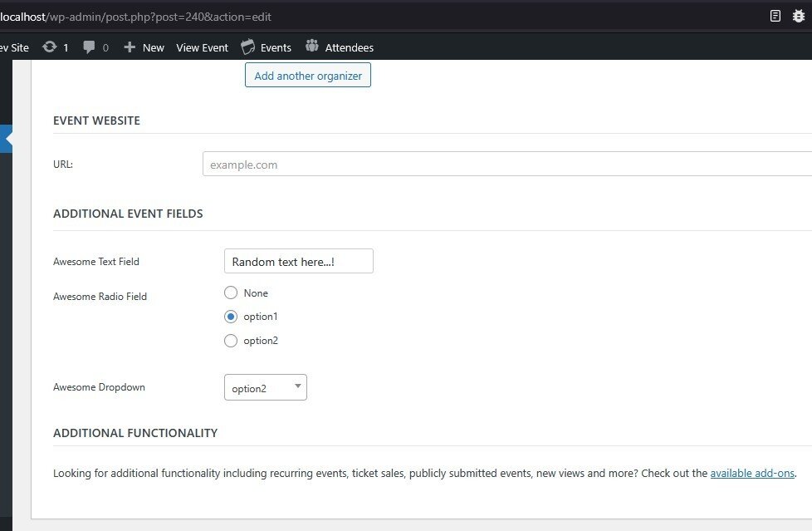Screen dimensions: 812x531
Task: Click View Event in the admin bar
Action: pos(202,47)
